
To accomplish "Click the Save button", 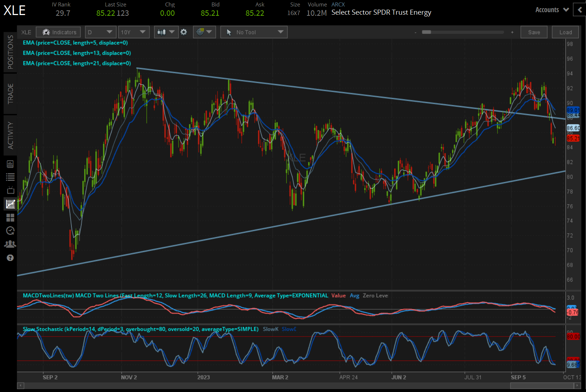I will (534, 32).
